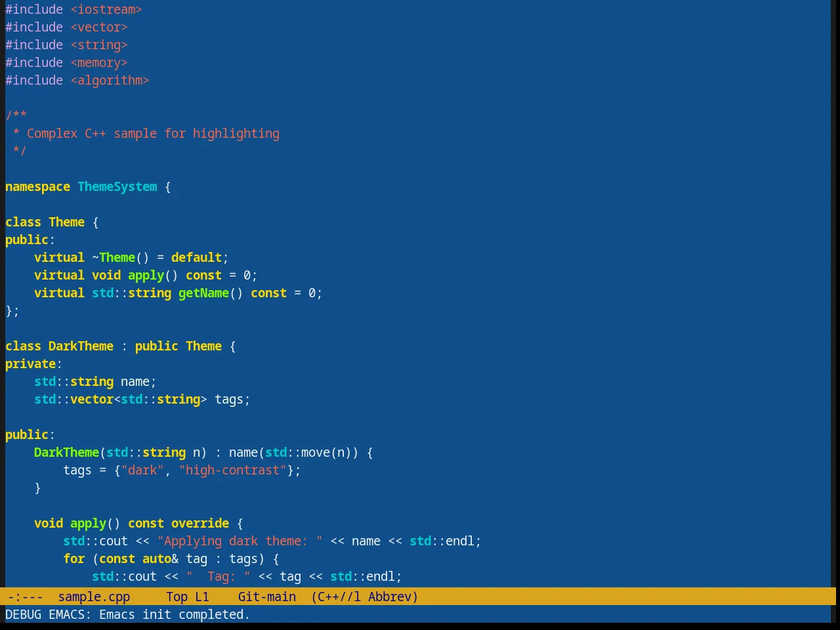The width and height of the screenshot is (840, 630).
Task: Click string "Applying dark theme: "
Action: (x=240, y=541)
